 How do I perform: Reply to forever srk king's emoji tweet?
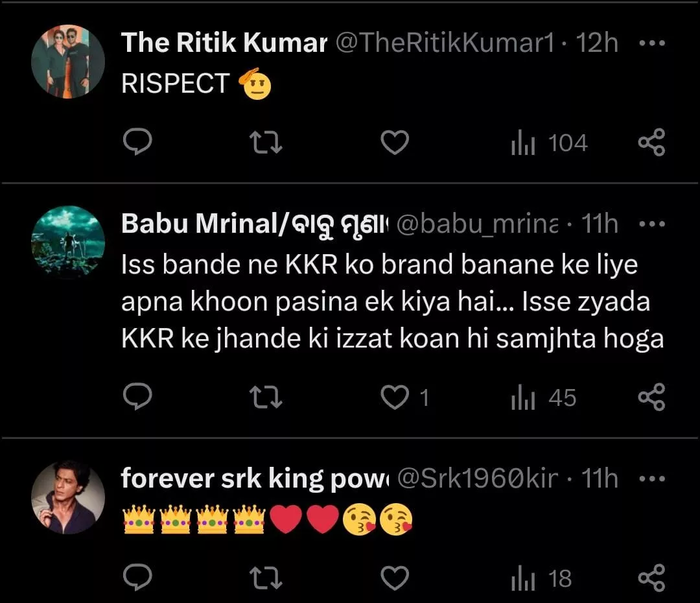137,578
